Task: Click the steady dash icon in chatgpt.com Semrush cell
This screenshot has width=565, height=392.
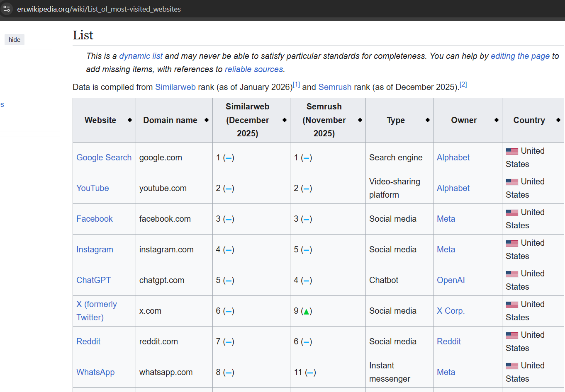Action: 306,281
